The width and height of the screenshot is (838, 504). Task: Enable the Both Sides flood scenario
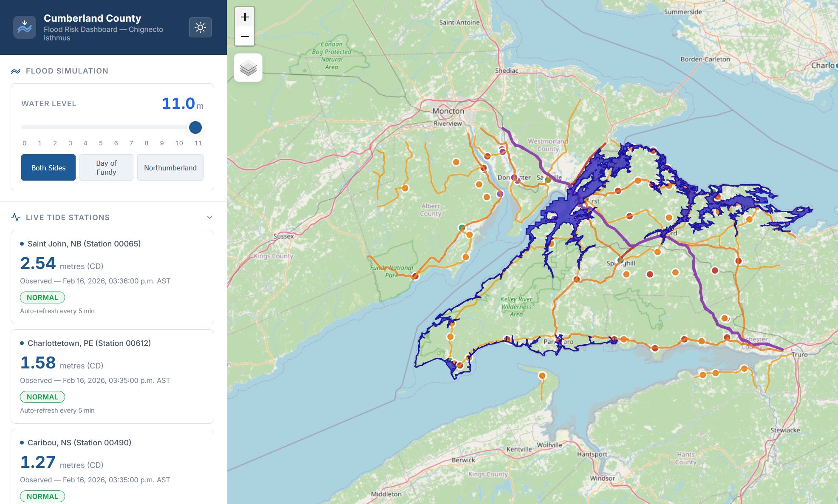click(48, 167)
